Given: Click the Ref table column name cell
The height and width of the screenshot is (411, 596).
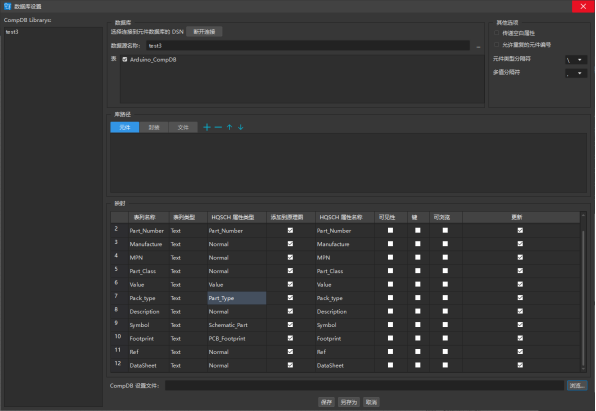Looking at the screenshot, I should [149, 352].
